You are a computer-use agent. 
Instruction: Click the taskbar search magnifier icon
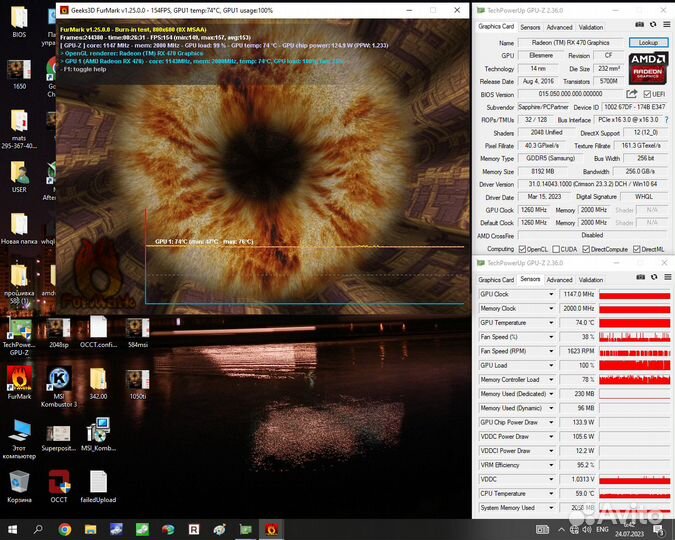pyautogui.click(x=38, y=529)
